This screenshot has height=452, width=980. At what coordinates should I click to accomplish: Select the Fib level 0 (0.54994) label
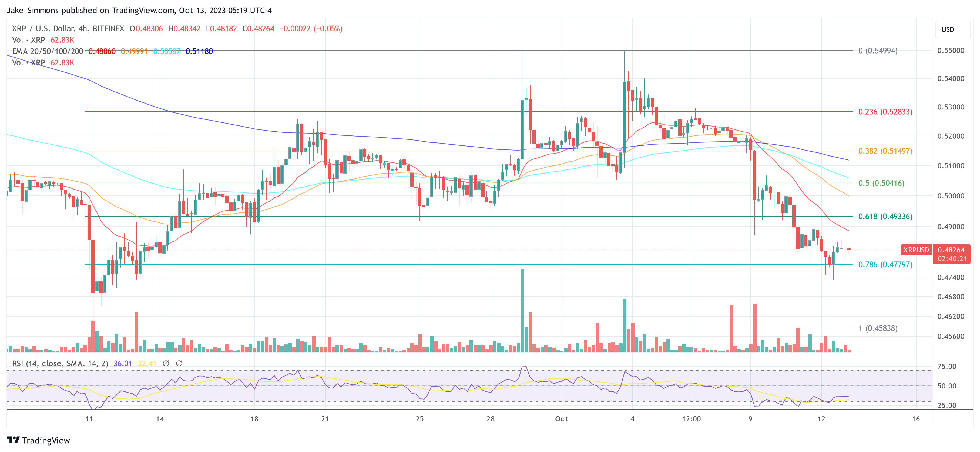click(x=878, y=51)
